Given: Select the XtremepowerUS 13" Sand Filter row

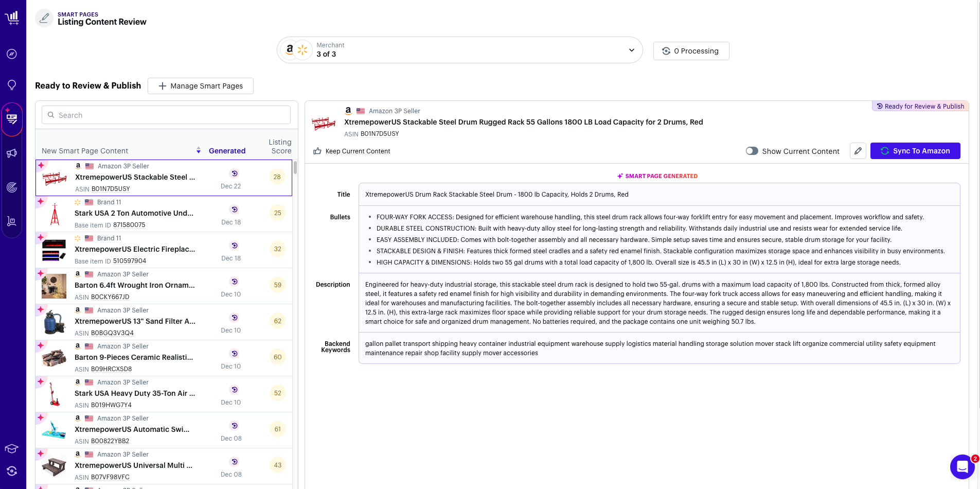Looking at the screenshot, I should 164,322.
